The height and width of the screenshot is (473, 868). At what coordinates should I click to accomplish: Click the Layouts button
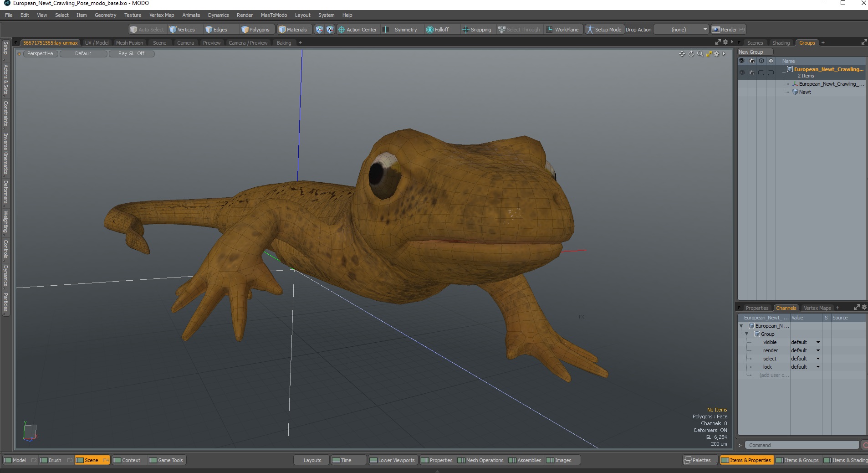coord(312,460)
